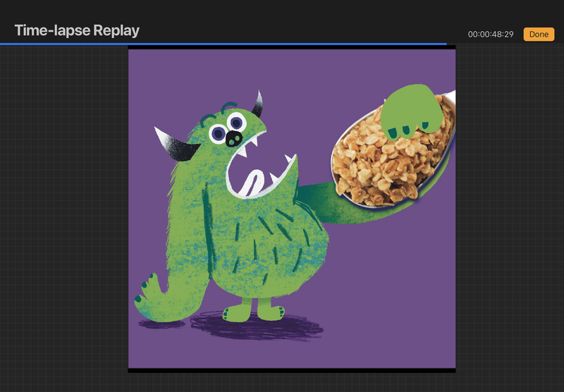Viewport: 564px width, 392px height.
Task: Click the right end of the blue progress bar
Action: (x=445, y=44)
